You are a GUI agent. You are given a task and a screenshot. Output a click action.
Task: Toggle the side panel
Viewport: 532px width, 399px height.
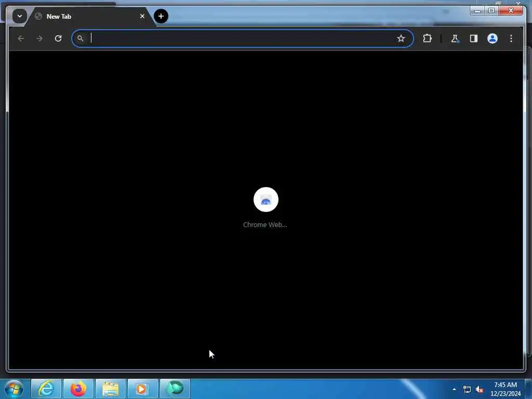click(x=474, y=38)
